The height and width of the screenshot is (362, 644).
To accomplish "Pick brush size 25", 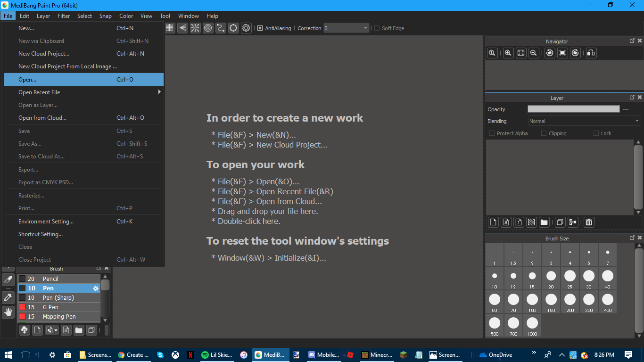I will (570, 278).
